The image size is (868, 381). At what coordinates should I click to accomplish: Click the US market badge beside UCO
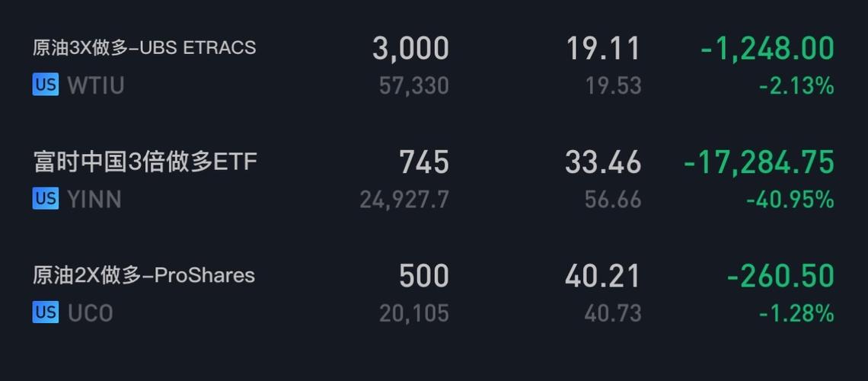[46, 312]
